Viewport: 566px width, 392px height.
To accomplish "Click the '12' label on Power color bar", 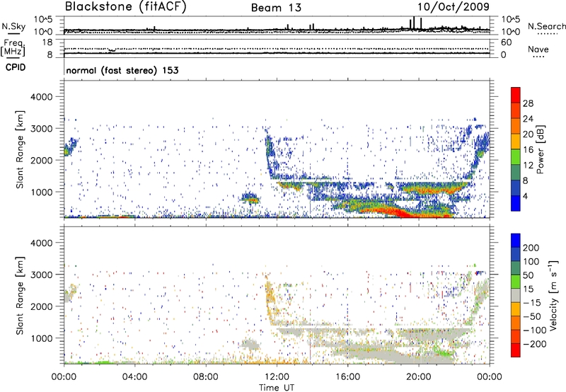I will tap(528, 166).
